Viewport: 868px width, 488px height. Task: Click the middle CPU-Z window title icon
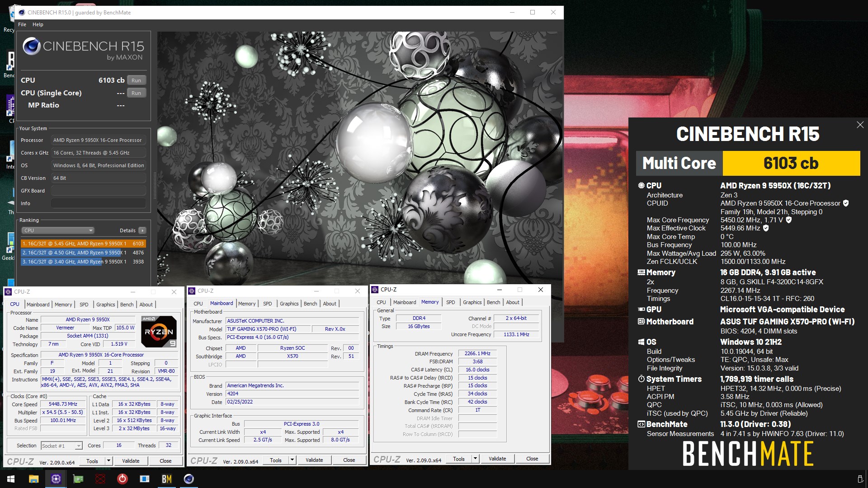(x=192, y=291)
